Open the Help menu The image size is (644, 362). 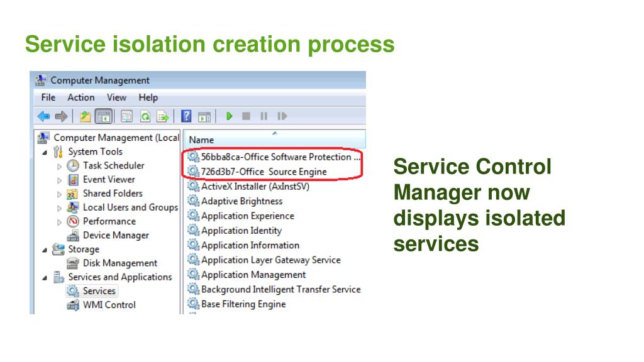148,97
